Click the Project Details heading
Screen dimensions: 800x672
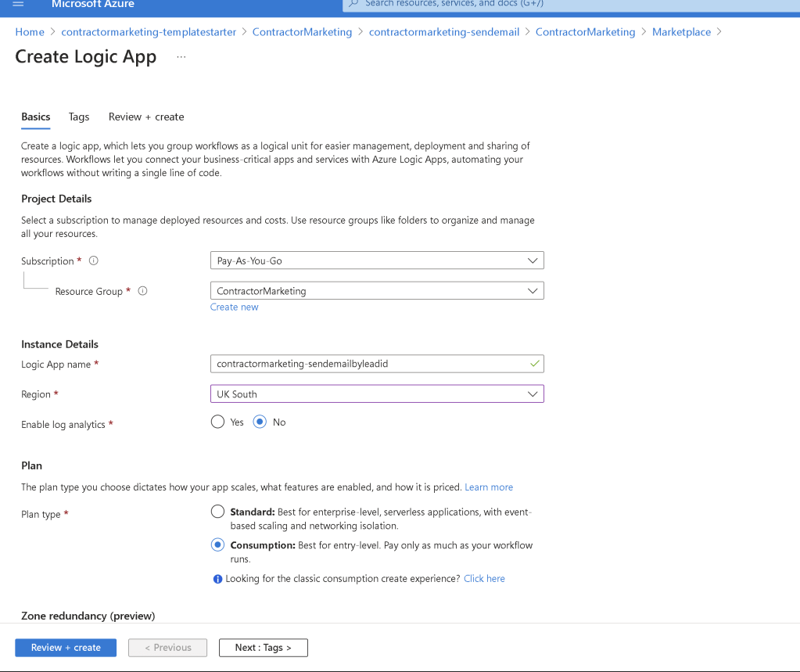coord(56,199)
